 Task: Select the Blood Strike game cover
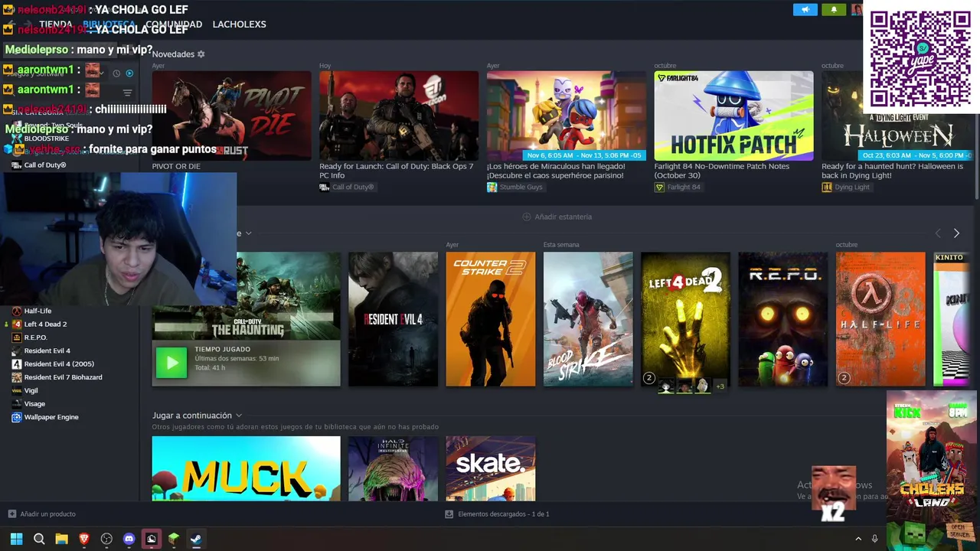pyautogui.click(x=588, y=319)
